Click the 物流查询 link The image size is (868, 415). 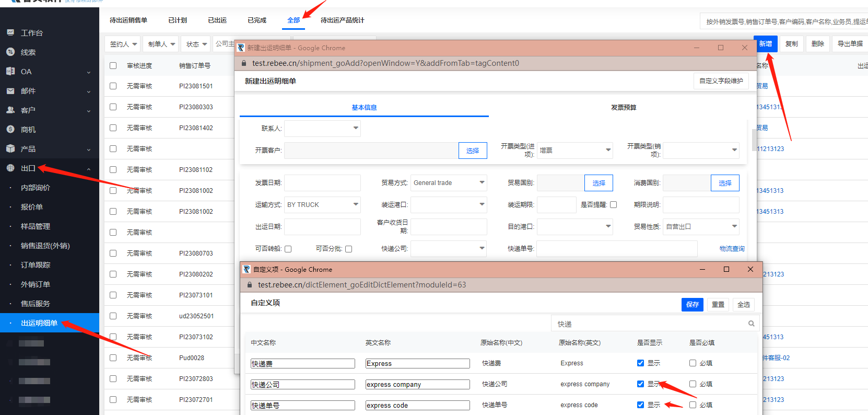[732, 249]
